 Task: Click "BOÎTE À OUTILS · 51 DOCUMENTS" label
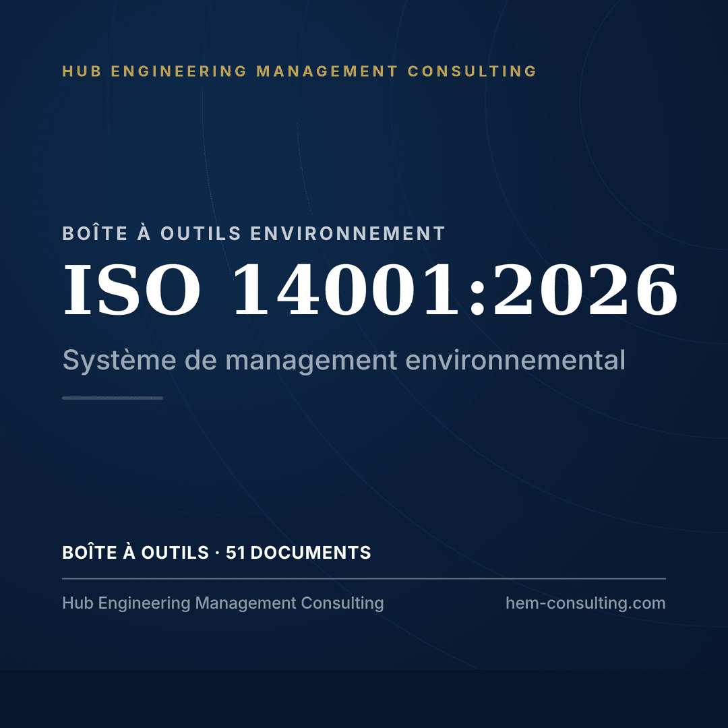pyautogui.click(x=216, y=552)
